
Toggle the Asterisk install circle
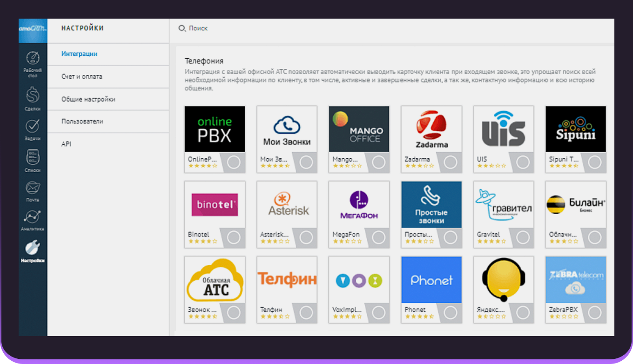point(306,237)
